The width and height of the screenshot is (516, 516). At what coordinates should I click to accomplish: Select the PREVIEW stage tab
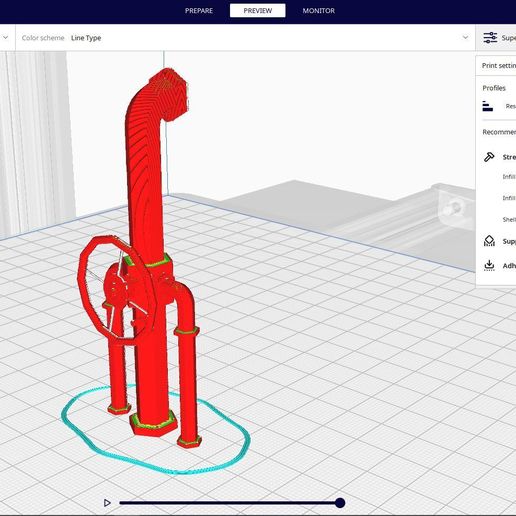[x=258, y=11]
